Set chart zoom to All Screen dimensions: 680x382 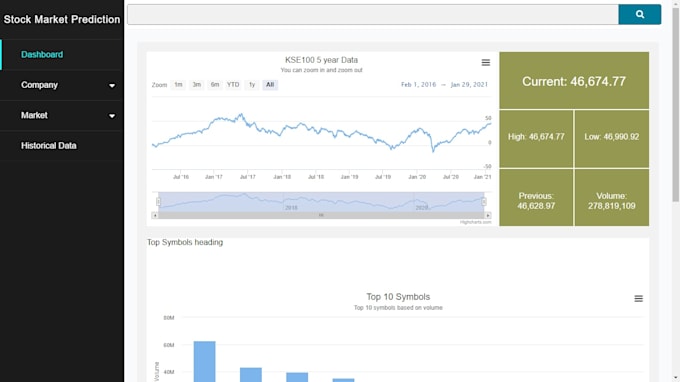270,85
